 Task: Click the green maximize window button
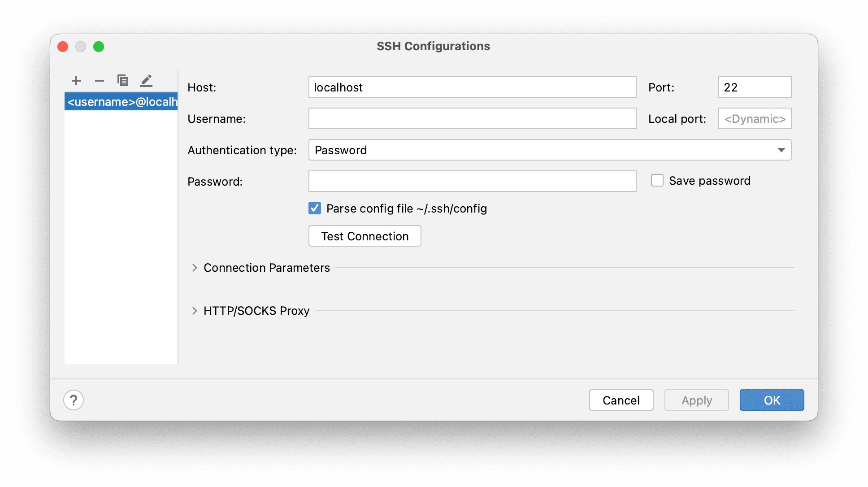point(99,47)
